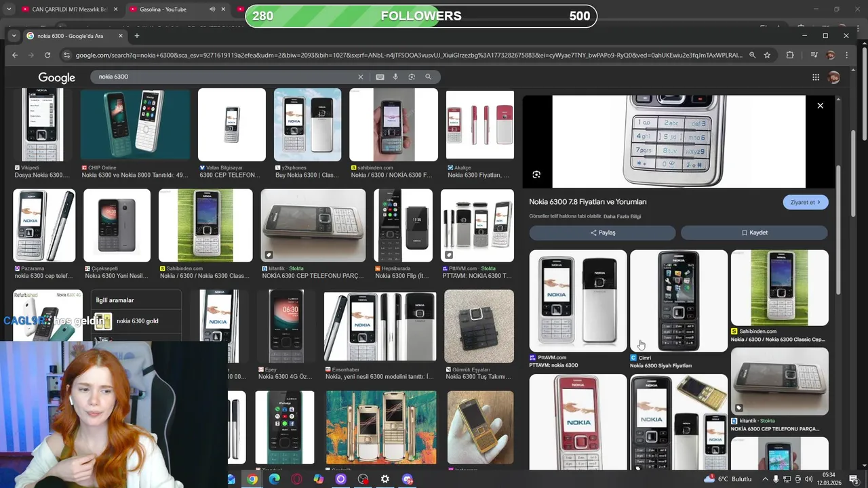This screenshot has width=868, height=488.
Task: Click the Google logo
Action: 56,78
